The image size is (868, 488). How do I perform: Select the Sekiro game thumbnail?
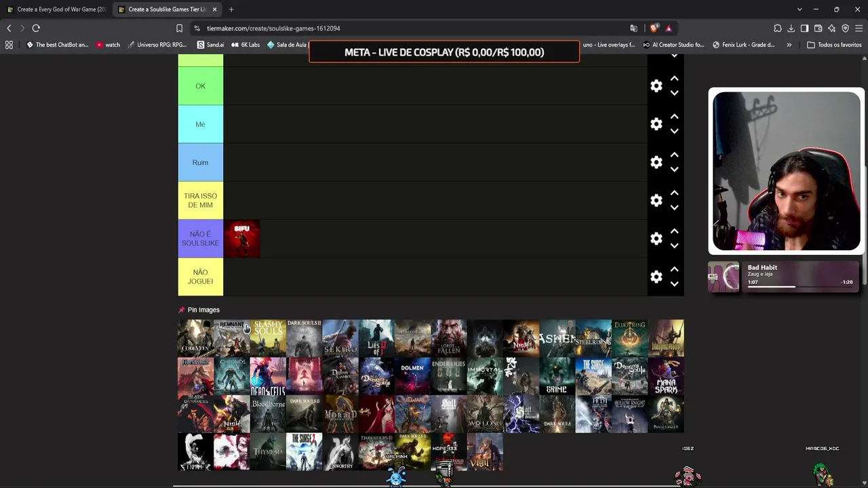click(x=340, y=338)
